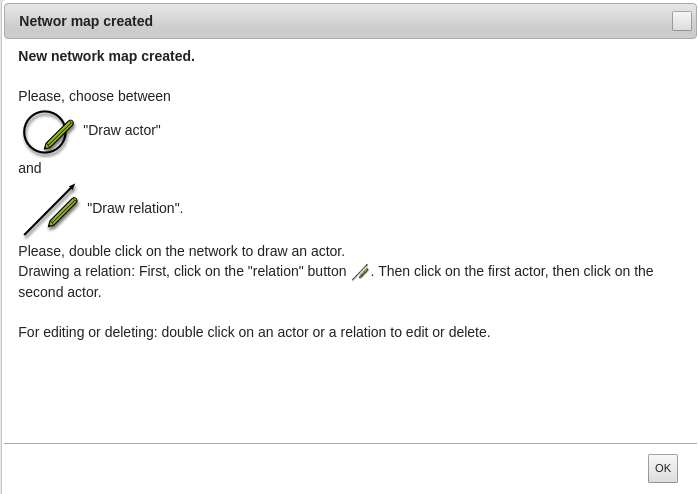698x494 pixels.
Task: Click the bold "New network map created." heading
Action: click(x=106, y=56)
